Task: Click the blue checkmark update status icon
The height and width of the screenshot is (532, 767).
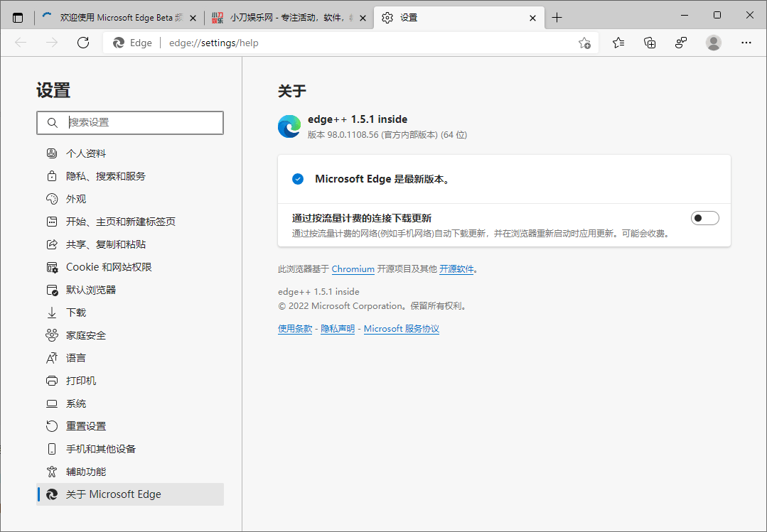Action: 298,179
